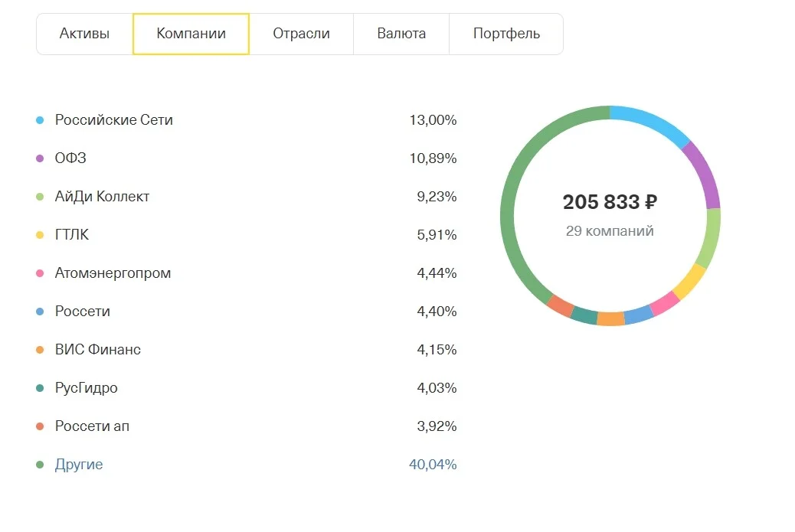Click the ВИС Финанс row label
The height and width of the screenshot is (532, 795).
coord(97,350)
